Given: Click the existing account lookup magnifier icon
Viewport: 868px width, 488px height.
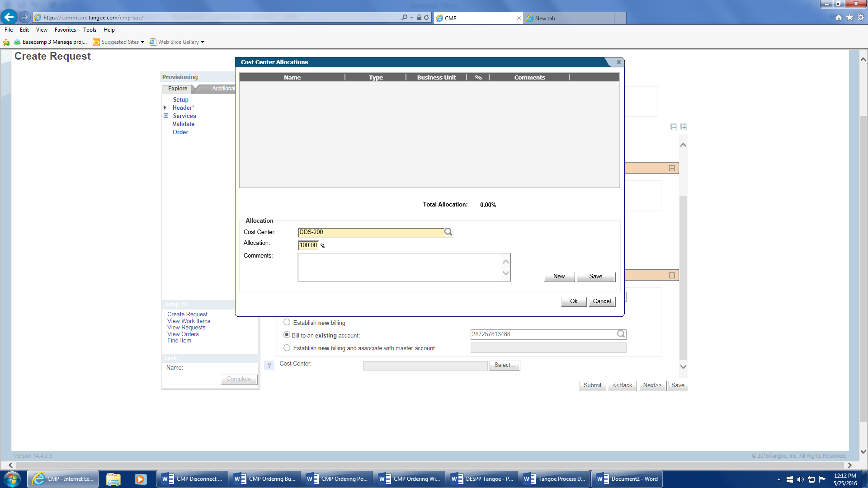Looking at the screenshot, I should (x=621, y=334).
